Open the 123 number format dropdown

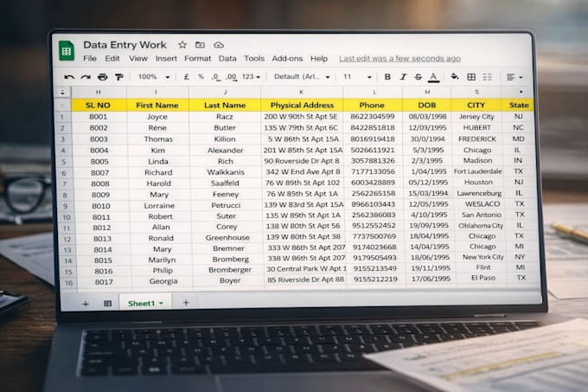251,77
